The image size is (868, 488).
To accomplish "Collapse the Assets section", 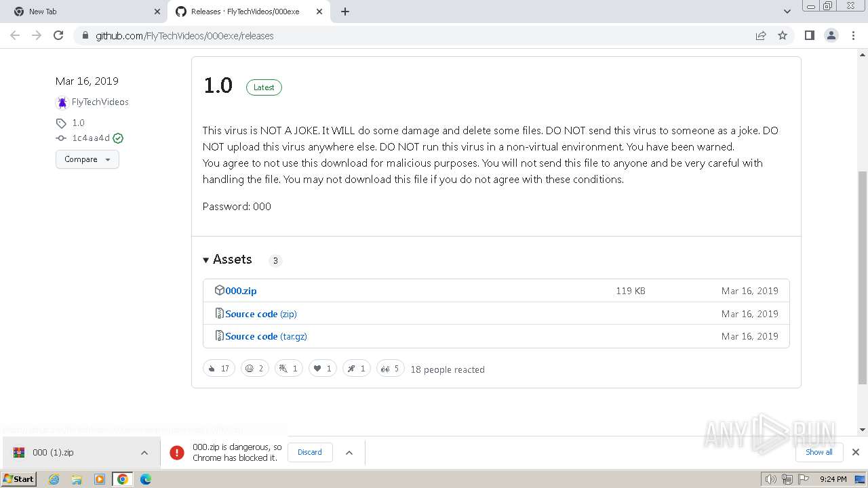I will point(227,260).
